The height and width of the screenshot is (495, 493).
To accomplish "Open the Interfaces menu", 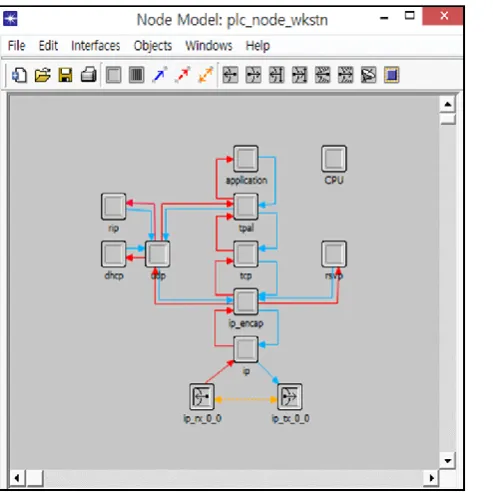I will tap(96, 46).
